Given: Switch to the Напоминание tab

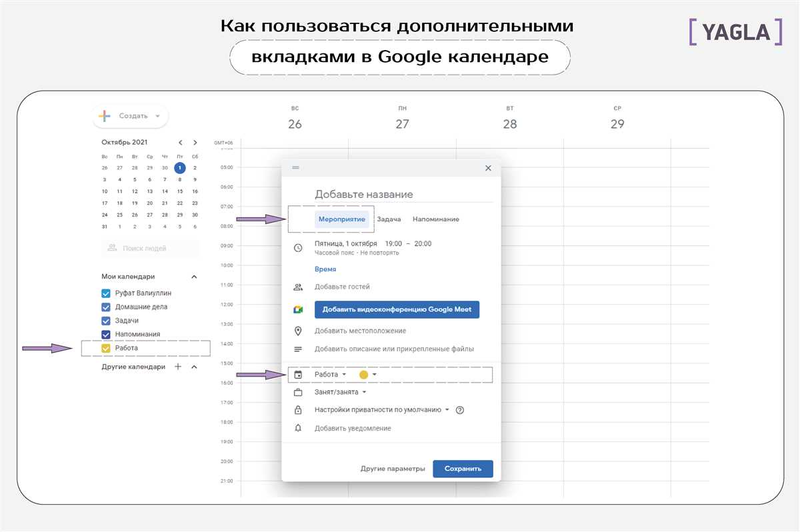Looking at the screenshot, I should [x=436, y=219].
